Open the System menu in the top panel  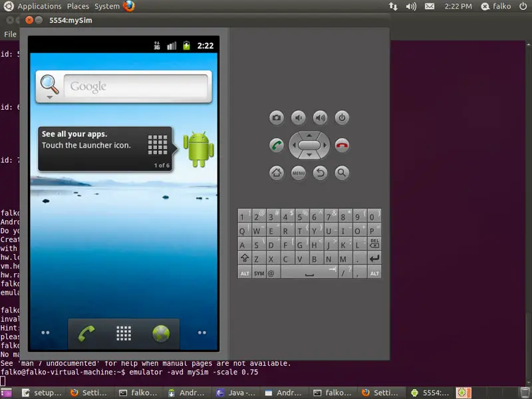coord(107,6)
